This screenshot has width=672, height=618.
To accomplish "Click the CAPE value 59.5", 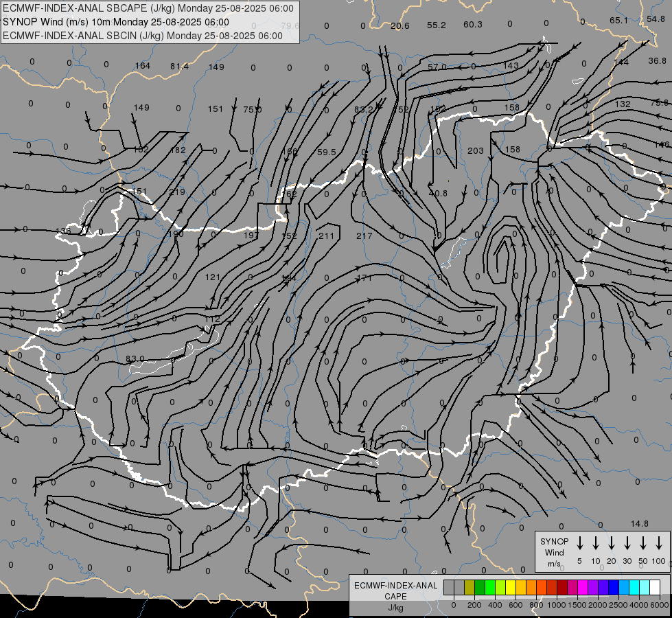I will coord(327,152).
